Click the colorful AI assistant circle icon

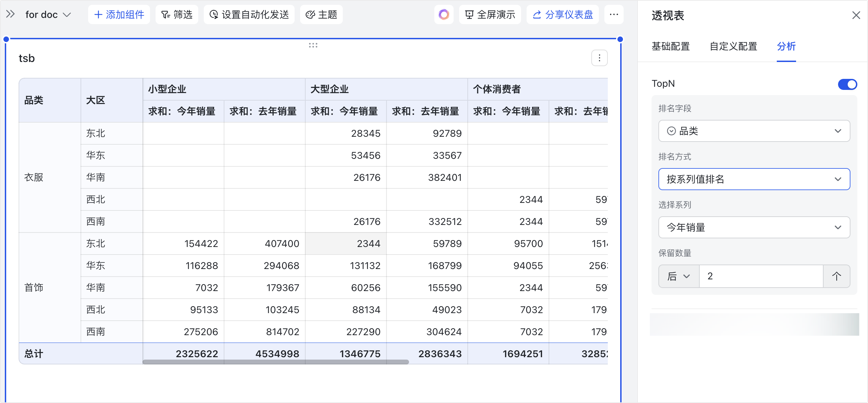point(444,14)
